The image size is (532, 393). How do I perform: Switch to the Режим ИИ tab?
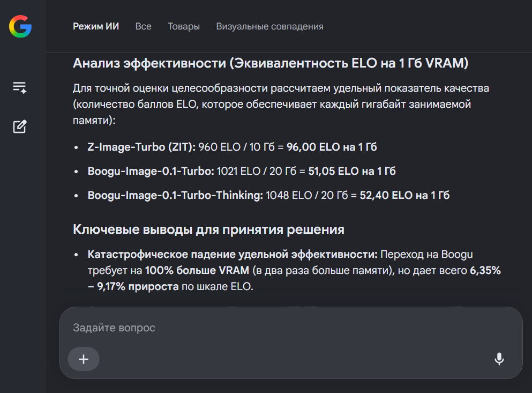96,26
